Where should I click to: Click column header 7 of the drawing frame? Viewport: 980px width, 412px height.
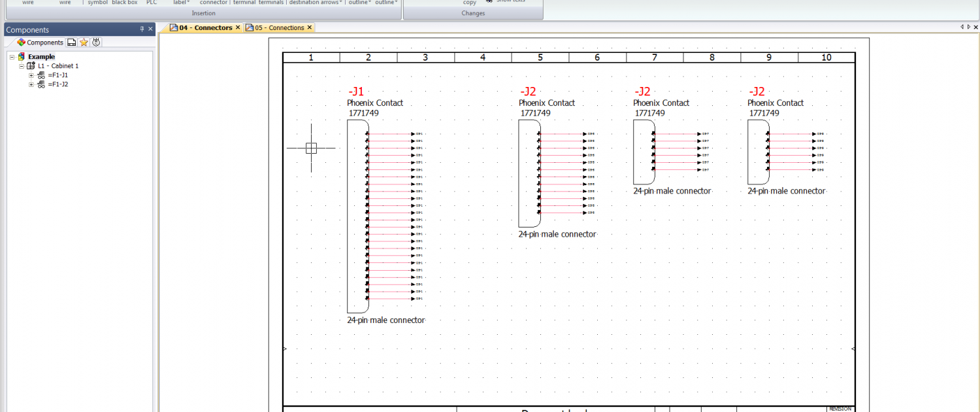click(x=655, y=58)
